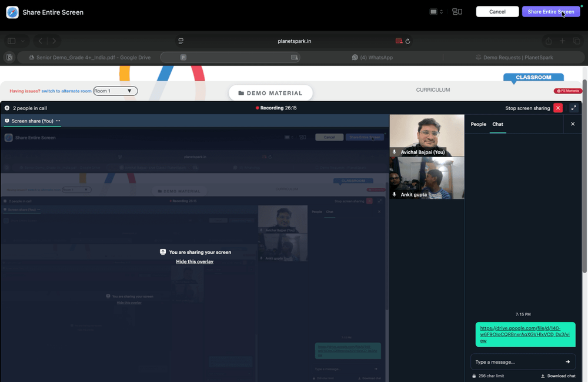Switch to the (4) WhatsApp tab
Viewport: 588px width, 382px height.
pyautogui.click(x=372, y=58)
